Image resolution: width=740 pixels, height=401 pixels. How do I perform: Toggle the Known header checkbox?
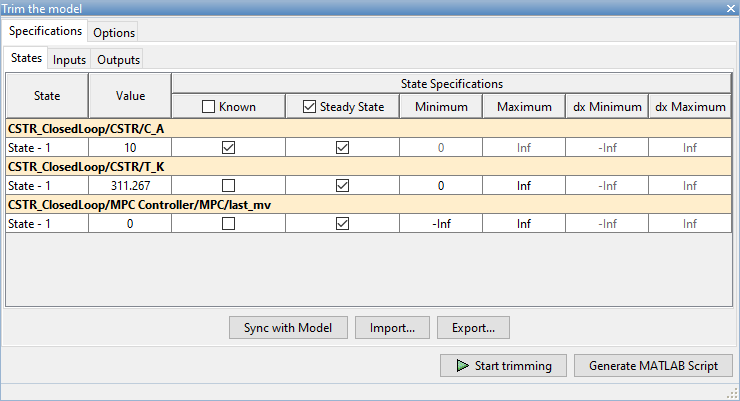[208, 107]
